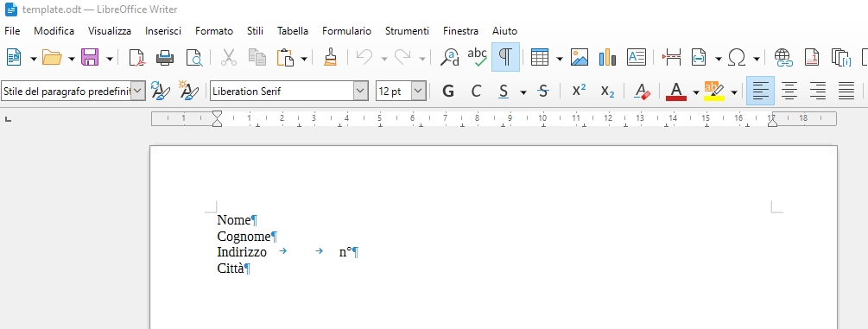Image resolution: width=868 pixels, height=329 pixels.
Task: Insert a footnote
Action: click(812, 57)
